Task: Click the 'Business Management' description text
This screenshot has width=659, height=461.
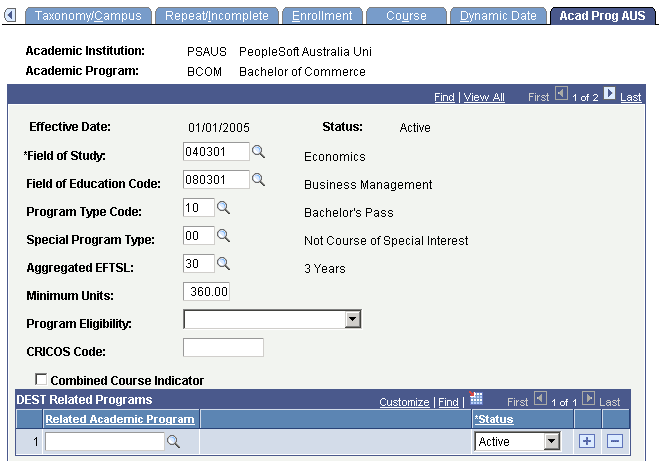Action: [368, 185]
